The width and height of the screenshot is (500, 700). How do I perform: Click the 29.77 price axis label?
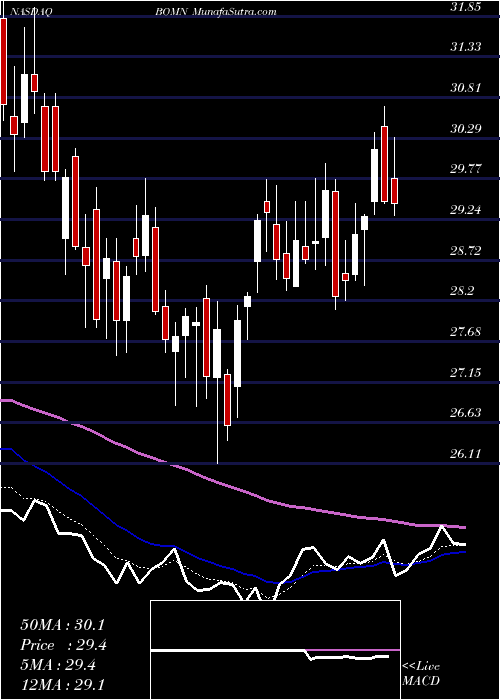(x=466, y=169)
